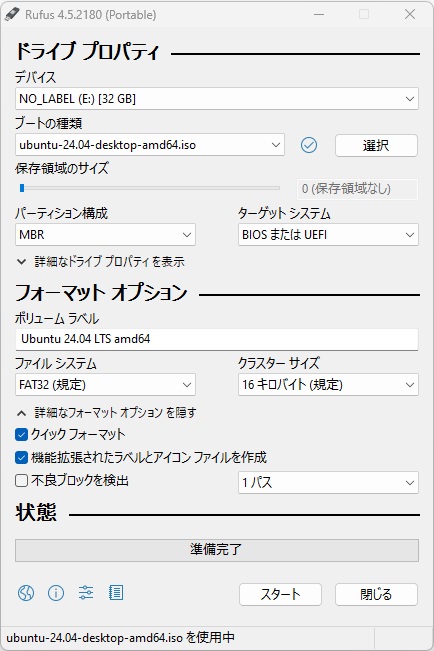Toggle クイック フォーマット checkbox

coord(21,435)
